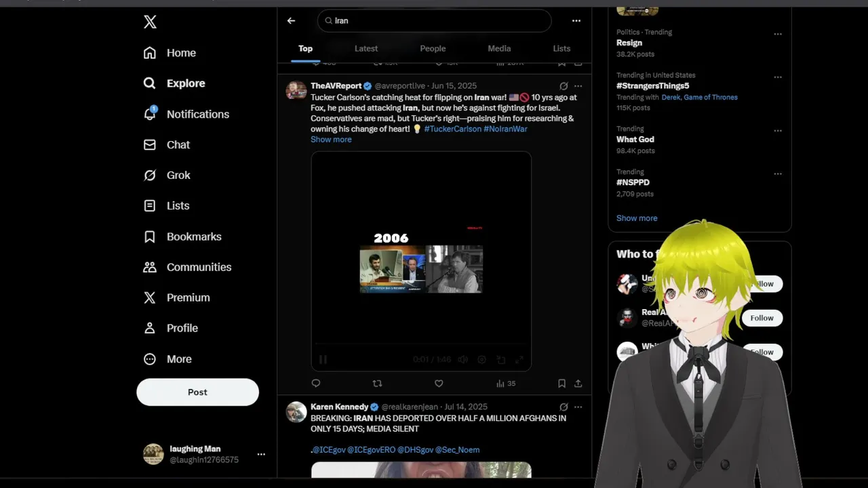This screenshot has width=868, height=488.
Task: Select the Top tab
Action: 305,49
